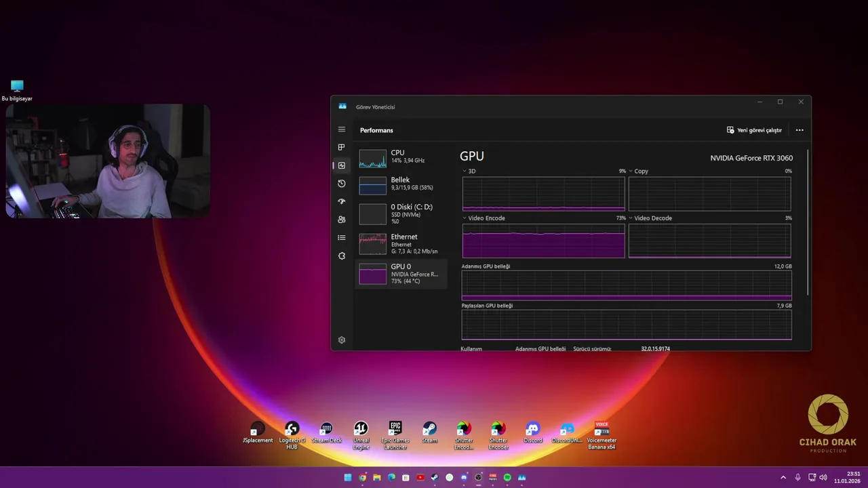Open the Windows Start menu
The image size is (868, 488).
348,477
